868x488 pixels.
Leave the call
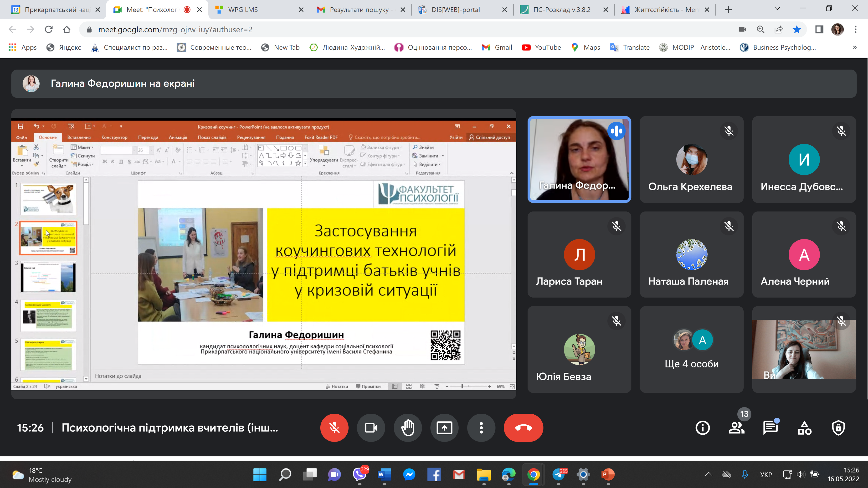523,428
